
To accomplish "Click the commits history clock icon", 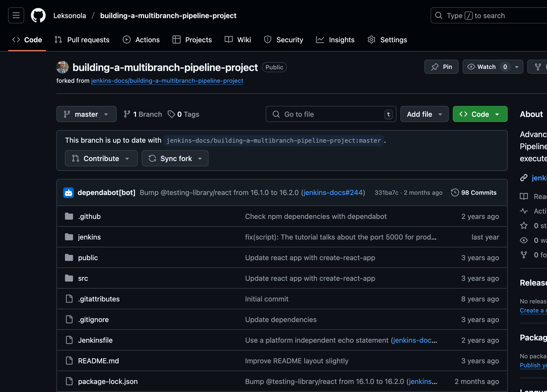I will tap(455, 193).
